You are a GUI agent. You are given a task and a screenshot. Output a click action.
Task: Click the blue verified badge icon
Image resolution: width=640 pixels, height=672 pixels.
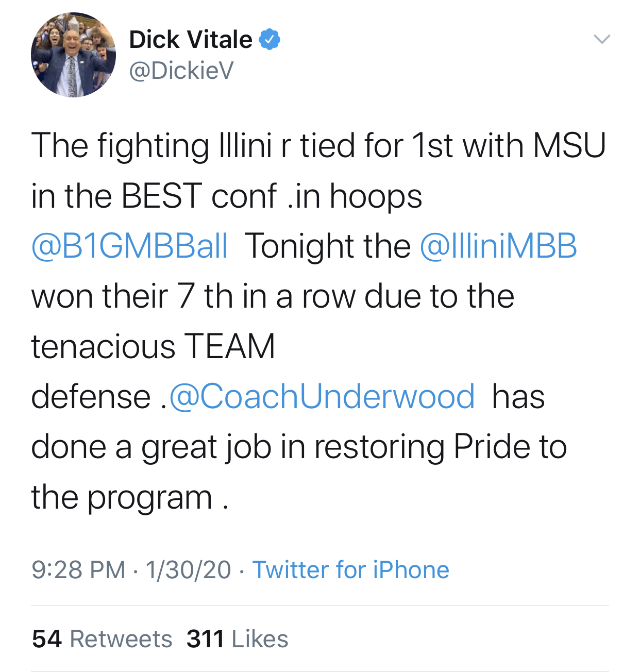270,40
